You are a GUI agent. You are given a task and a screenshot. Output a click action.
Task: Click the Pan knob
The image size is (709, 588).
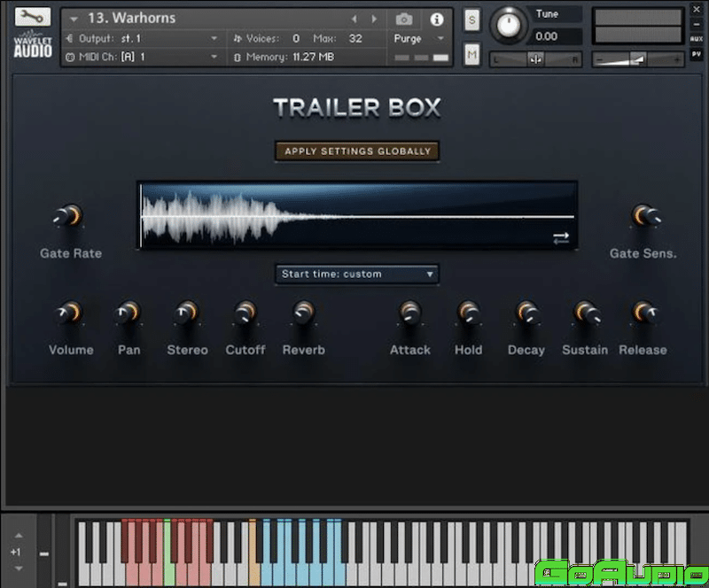point(129,313)
